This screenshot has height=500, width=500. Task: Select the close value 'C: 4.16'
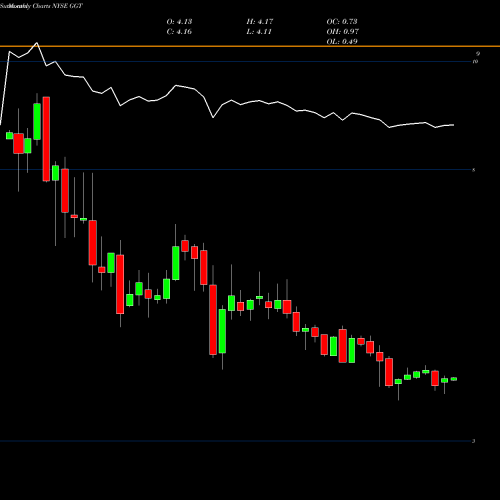pyautogui.click(x=179, y=32)
